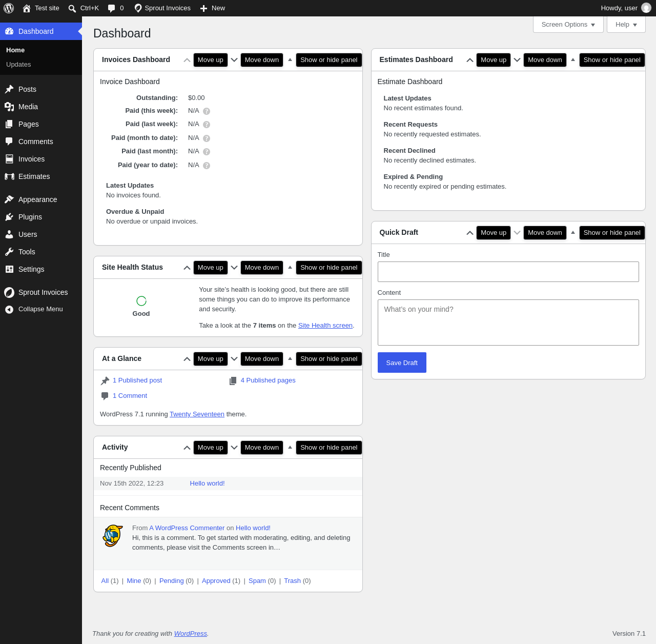This screenshot has height=644, width=656.
Task: Click the Quick Draft Title field
Action: pyautogui.click(x=508, y=272)
